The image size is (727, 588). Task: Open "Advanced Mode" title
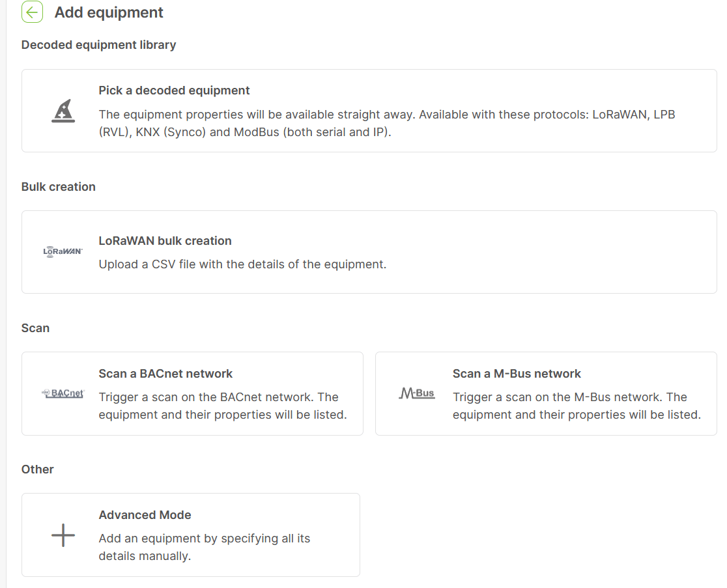coord(145,515)
